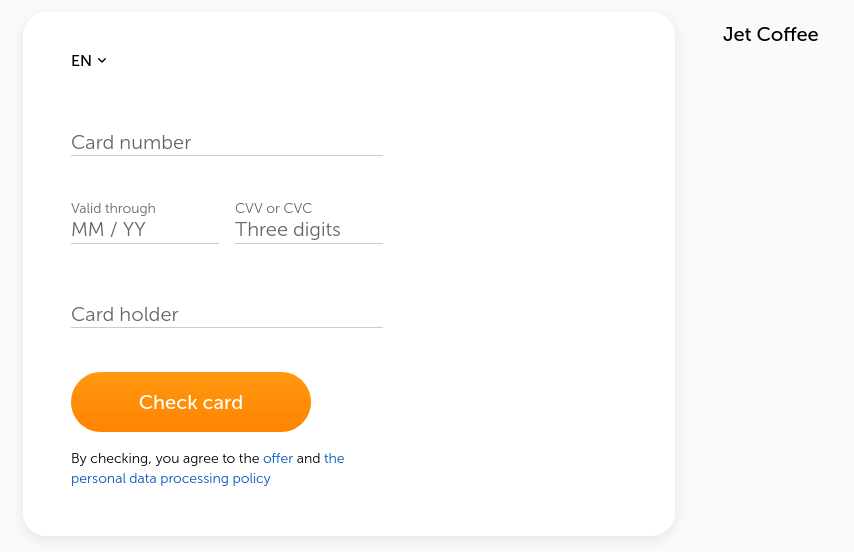This screenshot has width=854, height=552.
Task: Open the personal data processing policy link
Action: tap(170, 479)
